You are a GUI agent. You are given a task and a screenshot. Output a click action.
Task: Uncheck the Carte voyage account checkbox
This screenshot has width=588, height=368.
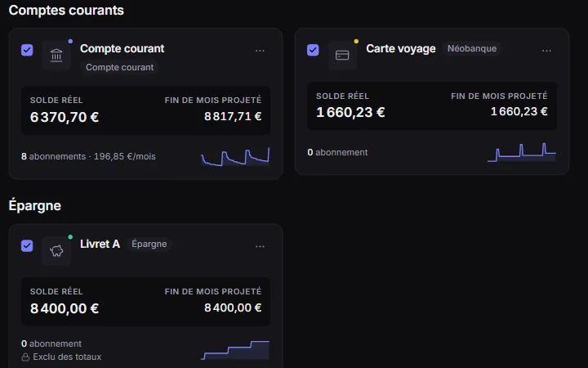click(313, 50)
